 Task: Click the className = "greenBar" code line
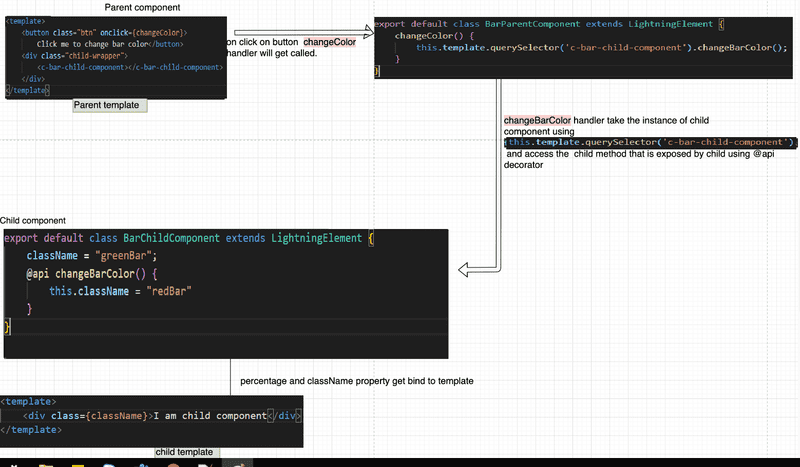92,256
